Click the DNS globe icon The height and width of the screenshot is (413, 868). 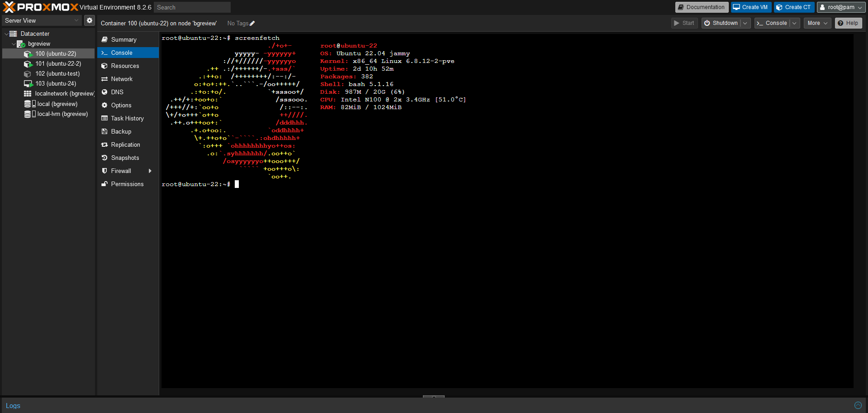[104, 92]
